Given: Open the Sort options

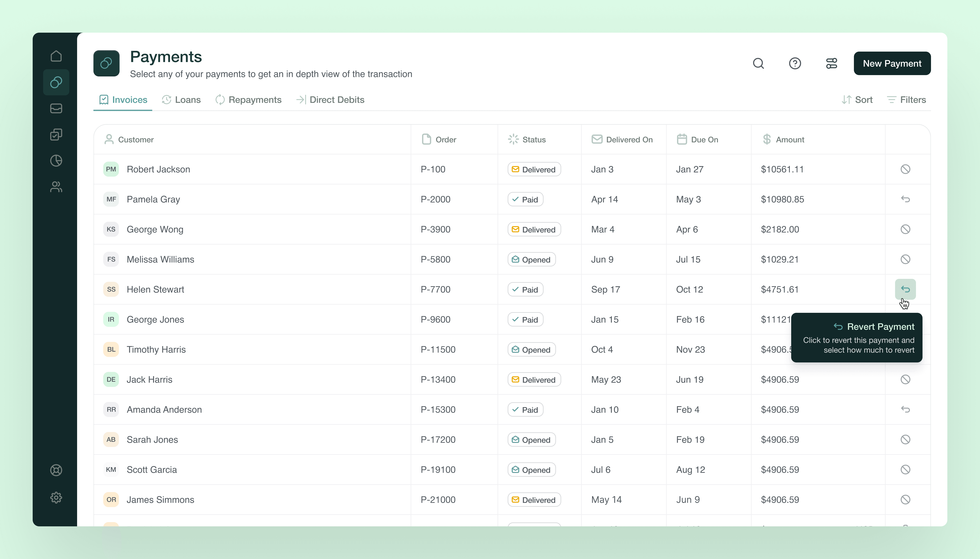Looking at the screenshot, I should pos(857,100).
